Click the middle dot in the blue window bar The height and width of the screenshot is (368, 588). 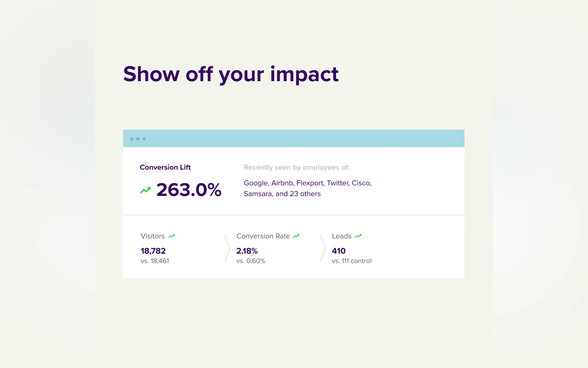click(x=138, y=139)
